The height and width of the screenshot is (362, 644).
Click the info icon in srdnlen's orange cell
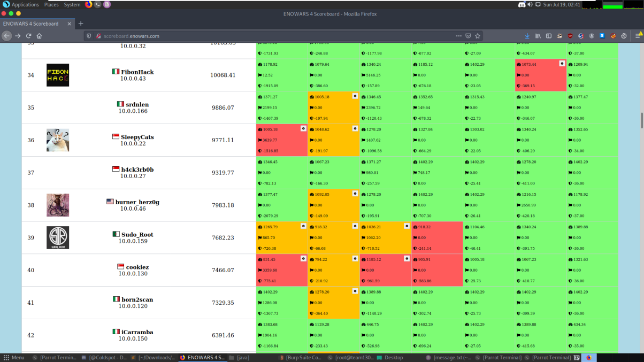pos(355,96)
